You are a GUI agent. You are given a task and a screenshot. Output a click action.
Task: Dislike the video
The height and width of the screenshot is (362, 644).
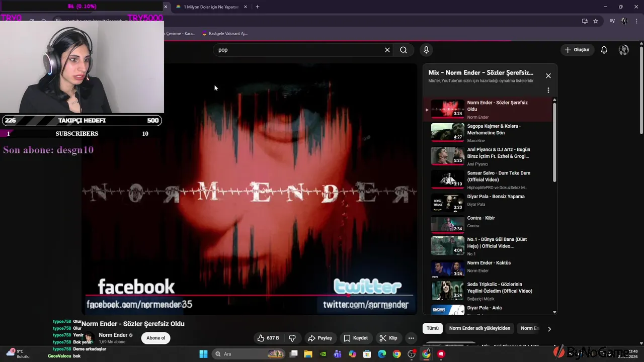(292, 338)
